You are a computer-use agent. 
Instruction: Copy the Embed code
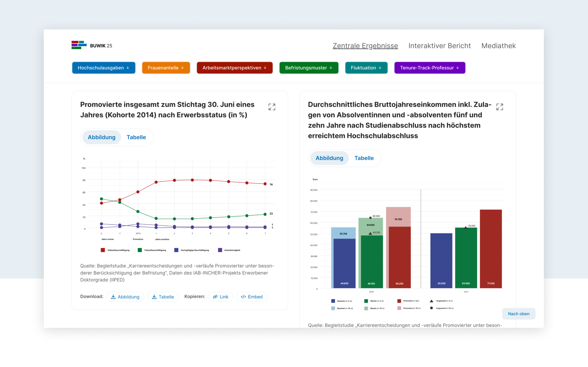[x=252, y=297]
